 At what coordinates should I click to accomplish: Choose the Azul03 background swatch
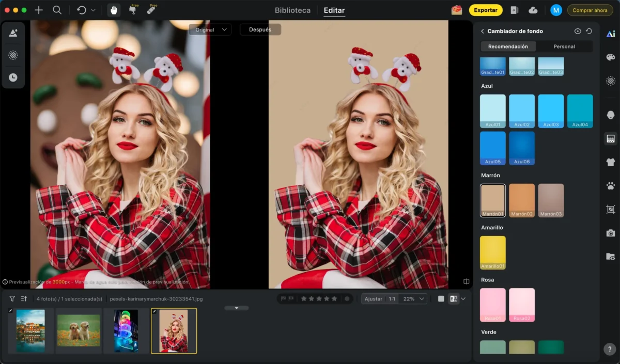point(551,110)
